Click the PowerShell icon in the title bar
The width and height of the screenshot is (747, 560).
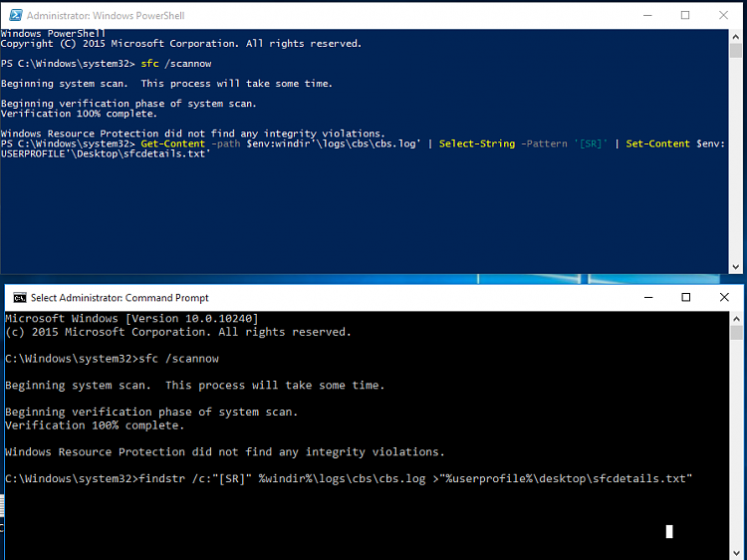click(16, 15)
